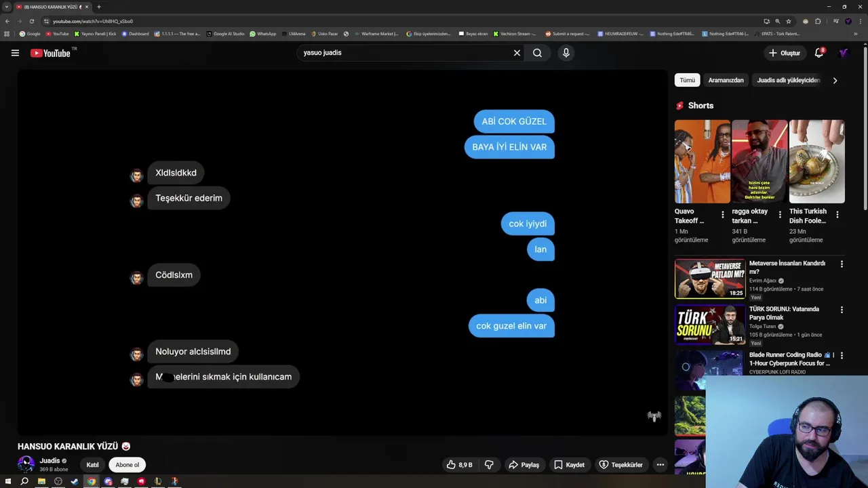Close the HANSUO KARANLIK YÜZÜ tab
The width and height of the screenshot is (868, 488).
point(87,7)
